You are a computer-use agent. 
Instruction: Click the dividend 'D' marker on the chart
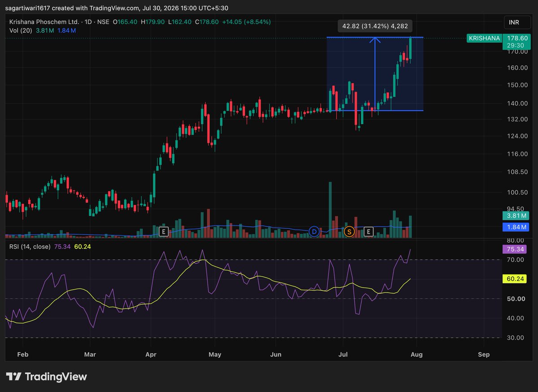point(314,231)
